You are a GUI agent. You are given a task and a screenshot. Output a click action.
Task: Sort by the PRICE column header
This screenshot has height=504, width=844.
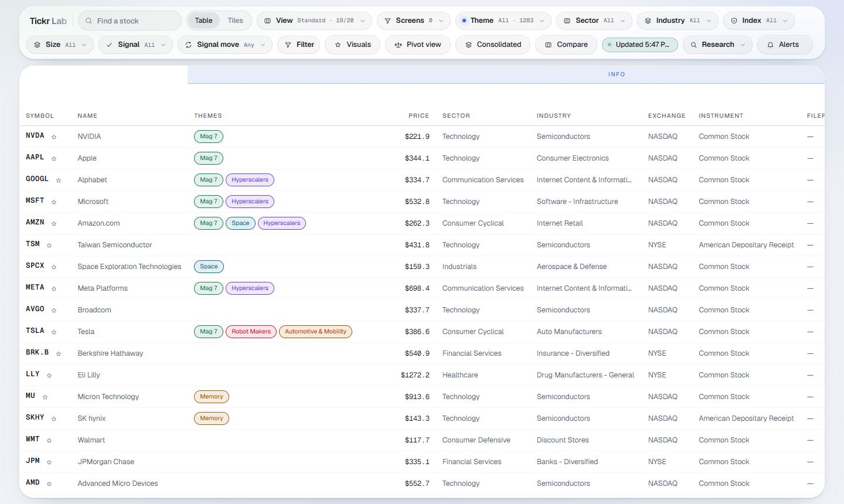418,116
